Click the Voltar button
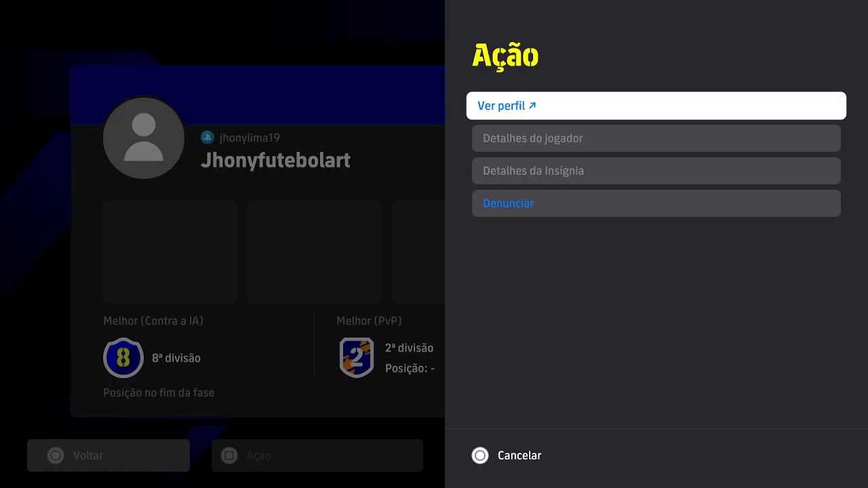The image size is (868, 488). (108, 455)
